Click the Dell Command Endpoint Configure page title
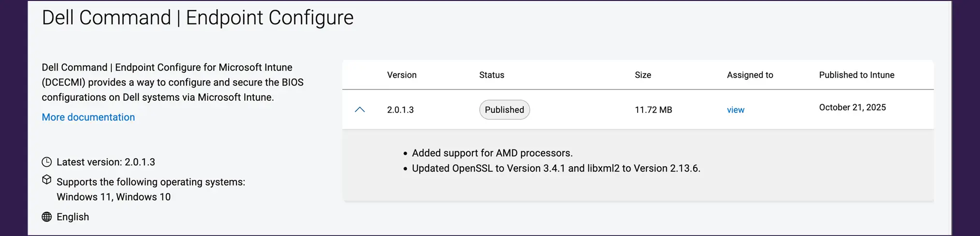Image resolution: width=980 pixels, height=236 pixels. (x=197, y=18)
